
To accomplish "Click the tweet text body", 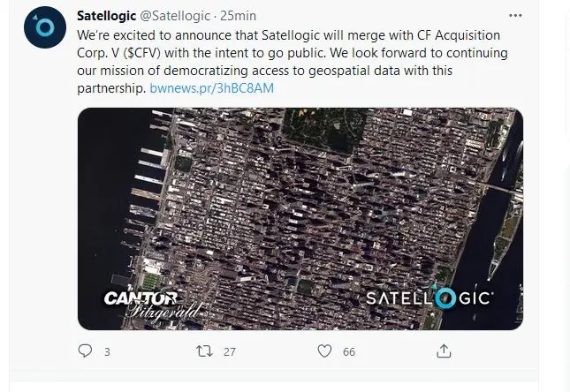I will (x=293, y=62).
